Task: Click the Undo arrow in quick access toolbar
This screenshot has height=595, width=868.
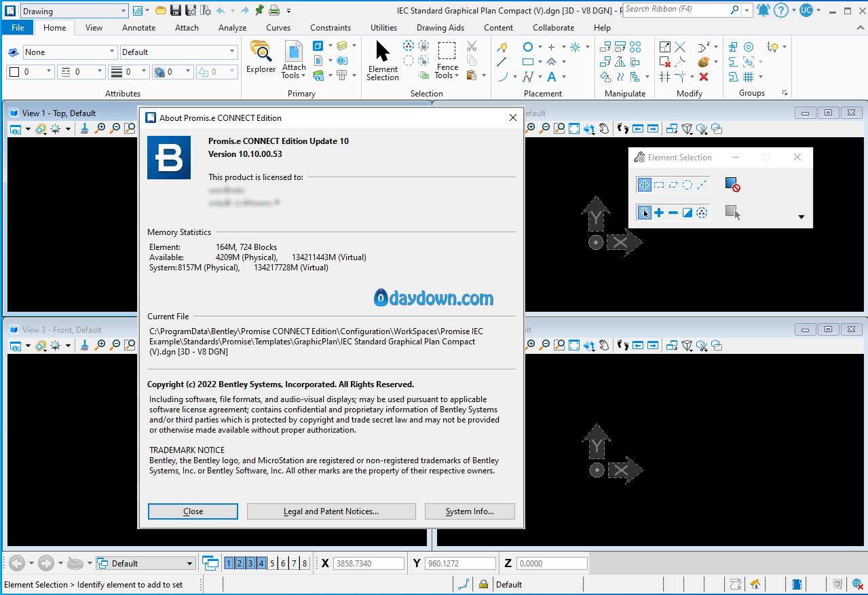Action: click(x=221, y=10)
